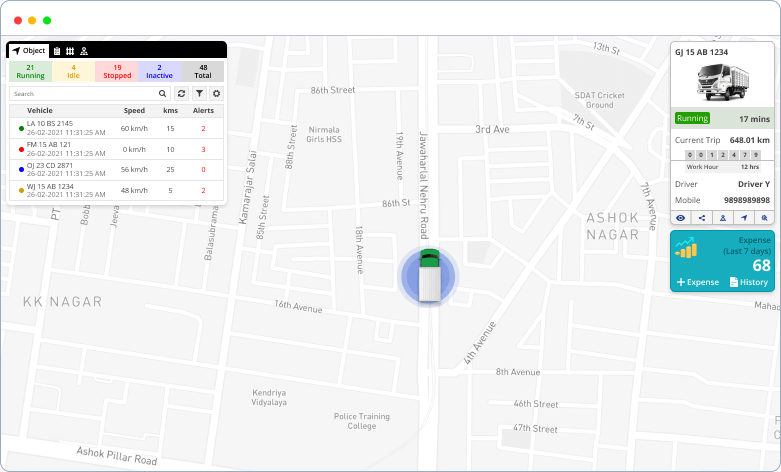Click Work Hour 12 hrs row
The image size is (781, 472).
723,167
